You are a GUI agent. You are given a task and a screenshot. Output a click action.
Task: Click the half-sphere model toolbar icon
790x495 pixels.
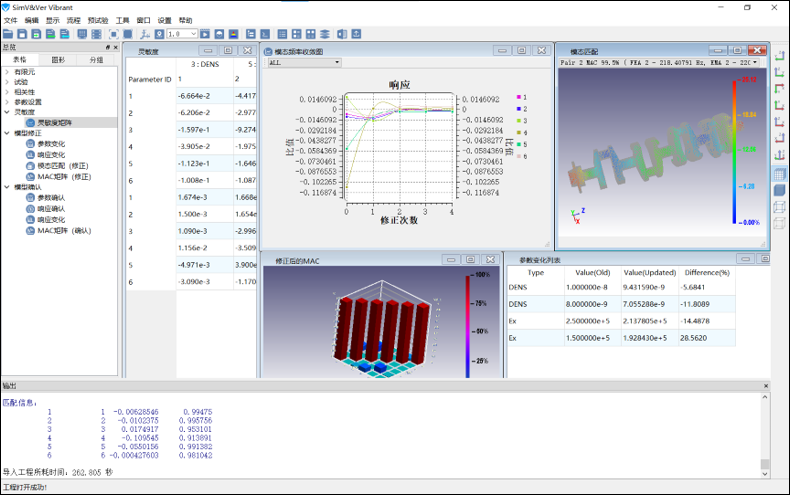(x=219, y=34)
